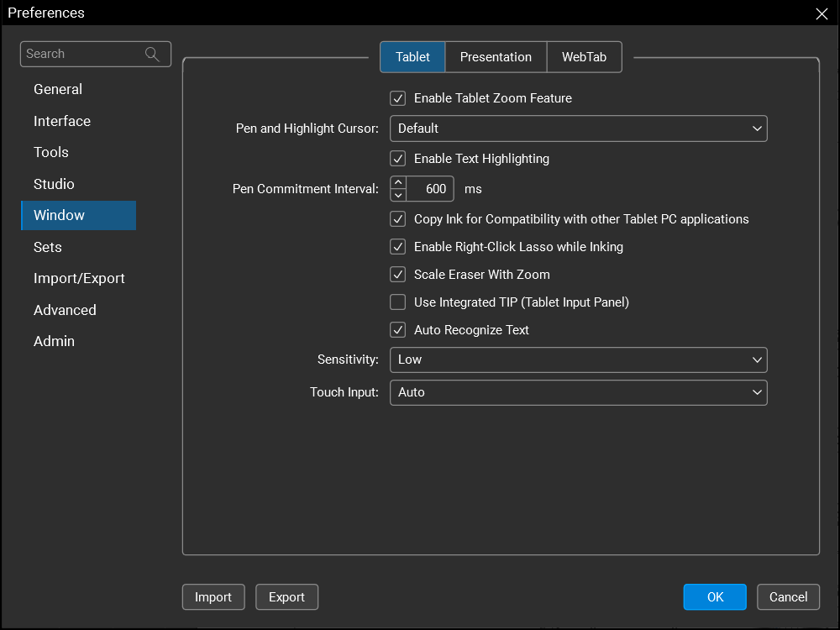
Task: Enable Use Integrated TIP checkbox
Action: 398,302
